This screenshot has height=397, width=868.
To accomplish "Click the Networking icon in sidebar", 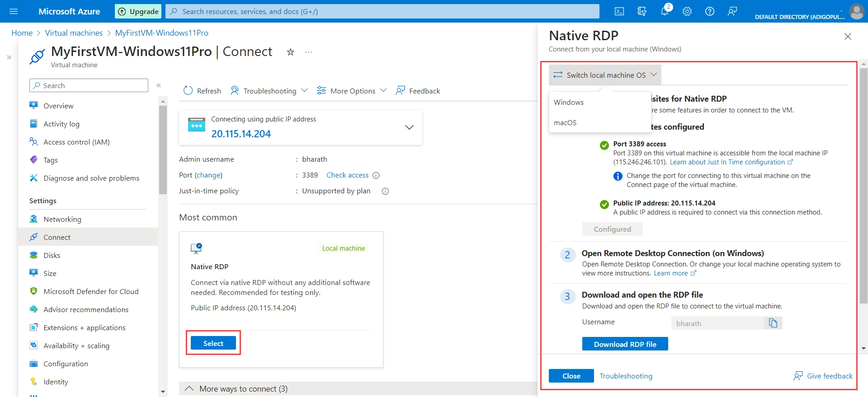I will click(x=33, y=219).
